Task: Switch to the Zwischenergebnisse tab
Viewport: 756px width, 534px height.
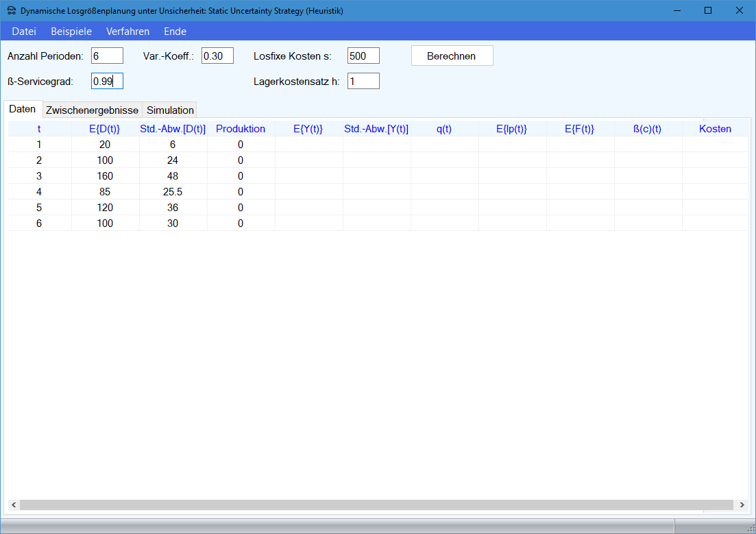Action: pos(92,110)
